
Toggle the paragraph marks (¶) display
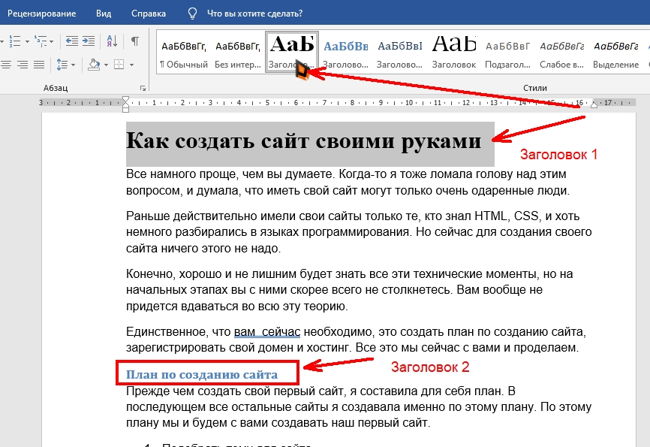135,41
